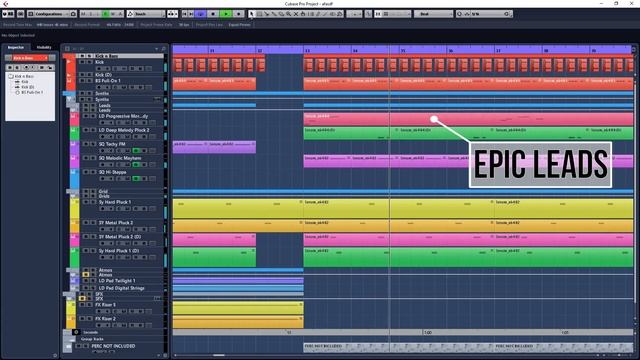Collapse Kick n Bass in Inspector tree

[11, 76]
